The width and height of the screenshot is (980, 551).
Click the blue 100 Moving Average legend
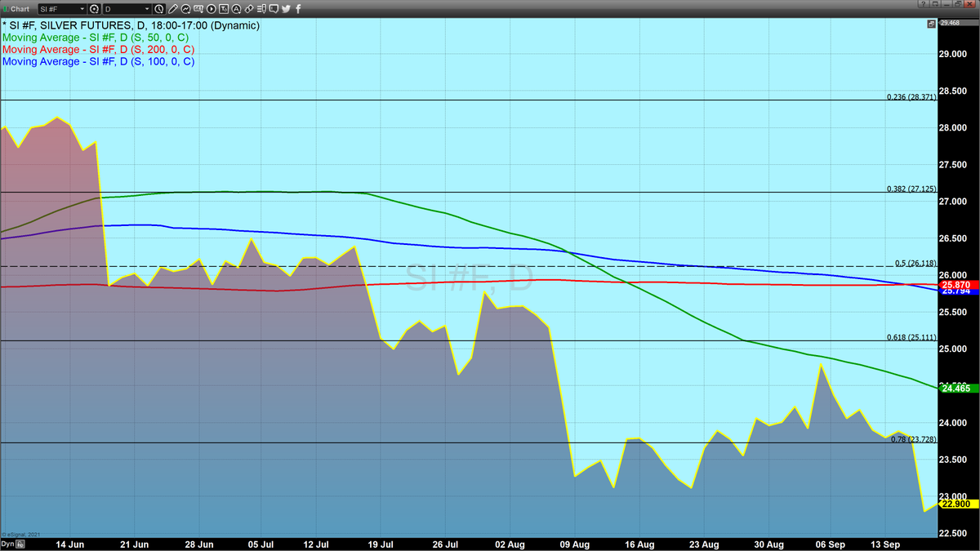pyautogui.click(x=99, y=61)
